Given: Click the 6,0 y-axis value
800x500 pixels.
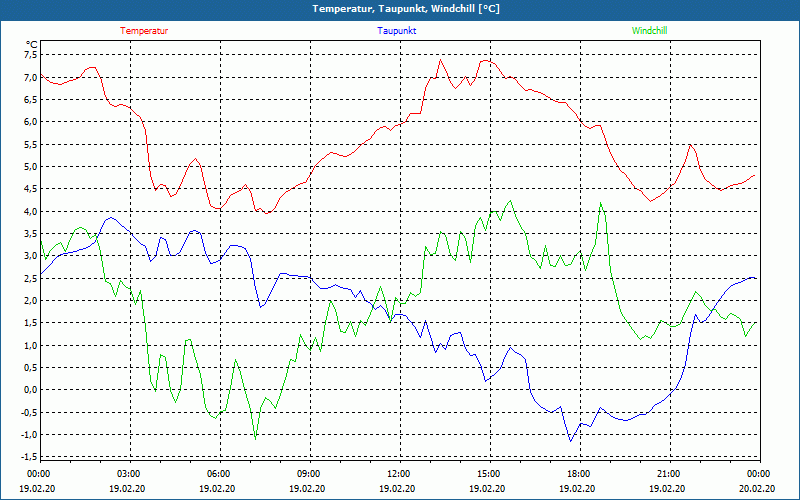Looking at the screenshot, I should point(31,121).
